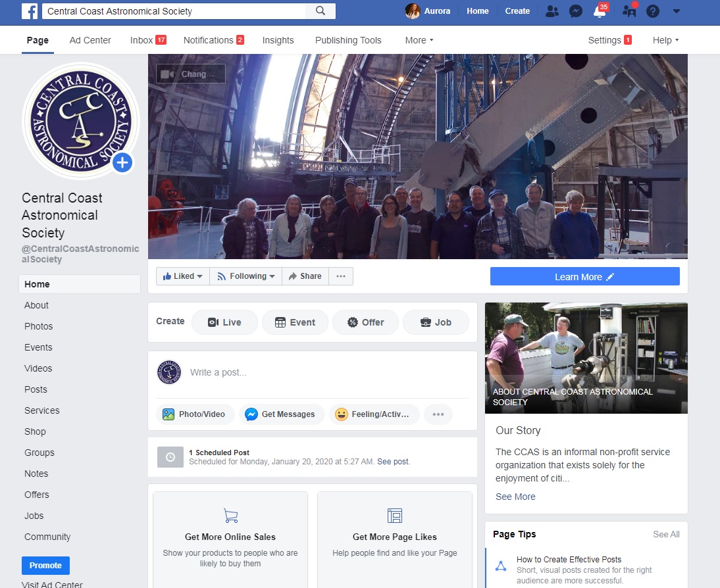This screenshot has height=588, width=720.
Task: Open page Settings
Action: (610, 40)
